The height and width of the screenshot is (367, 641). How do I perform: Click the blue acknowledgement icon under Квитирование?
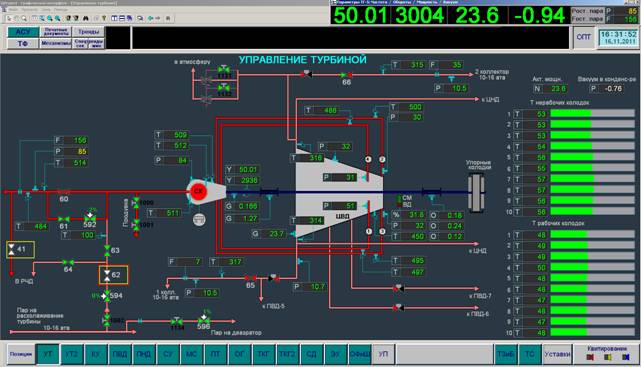tap(626, 357)
